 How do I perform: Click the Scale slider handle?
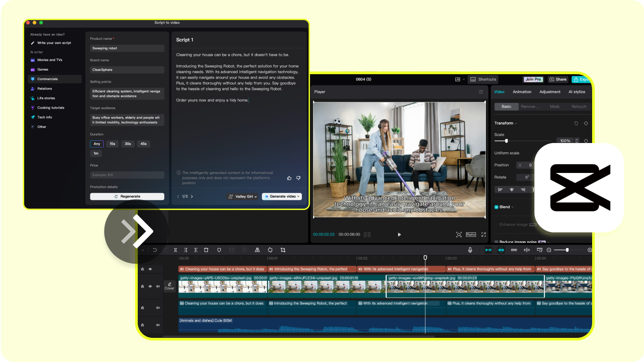pos(506,141)
